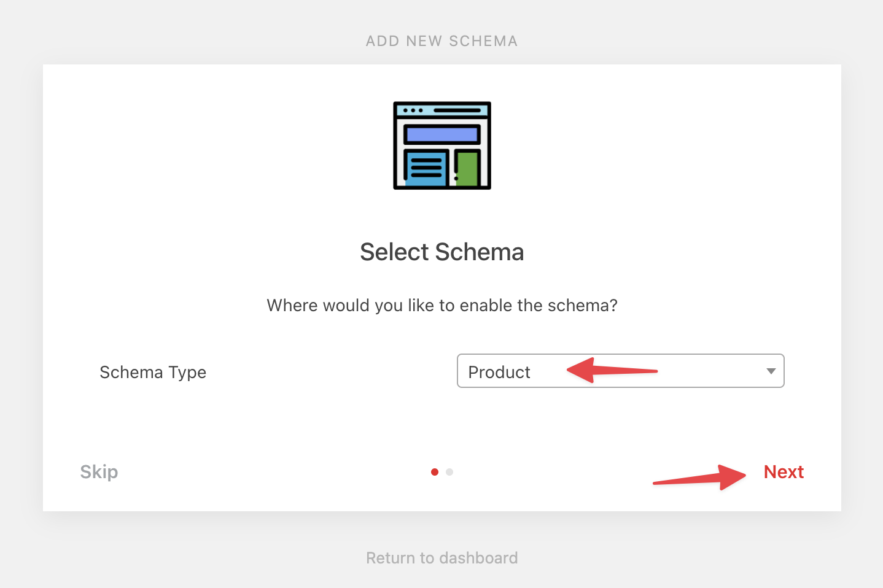Jump to the second step indicator dot

pyautogui.click(x=449, y=472)
